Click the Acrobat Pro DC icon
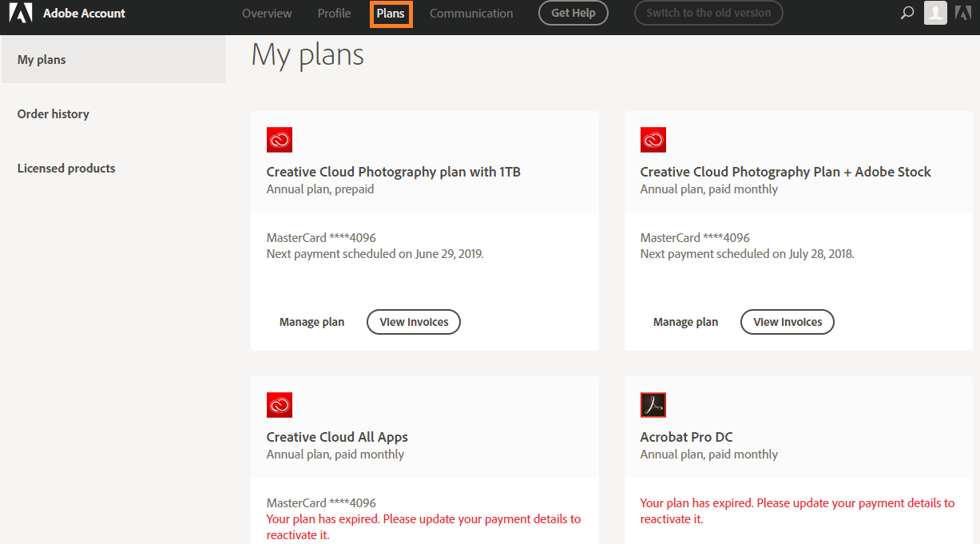Image resolution: width=980 pixels, height=544 pixels. (653, 405)
